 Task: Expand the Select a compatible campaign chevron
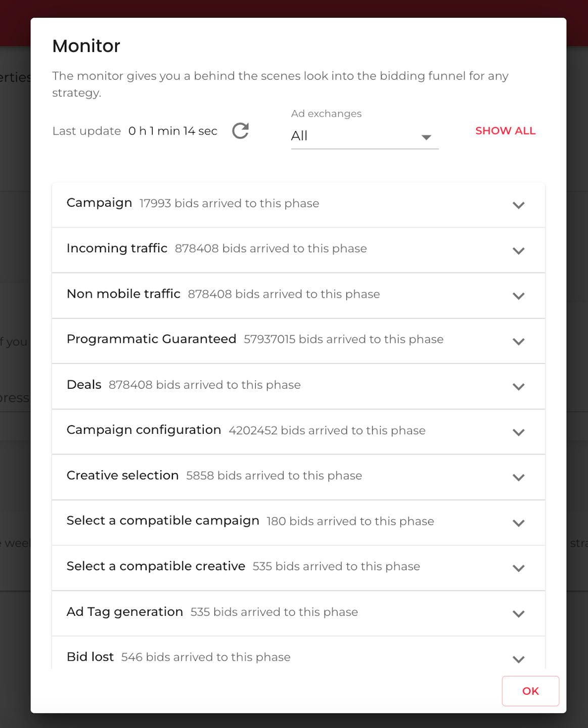pos(518,523)
